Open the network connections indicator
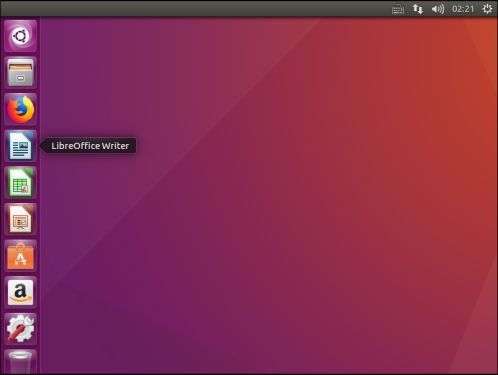This screenshot has width=498, height=375. tap(418, 9)
